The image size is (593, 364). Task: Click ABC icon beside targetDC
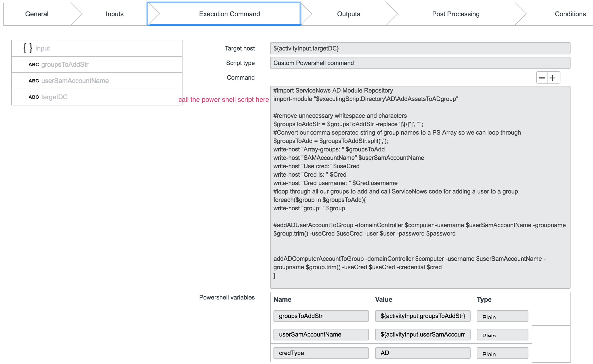point(34,97)
